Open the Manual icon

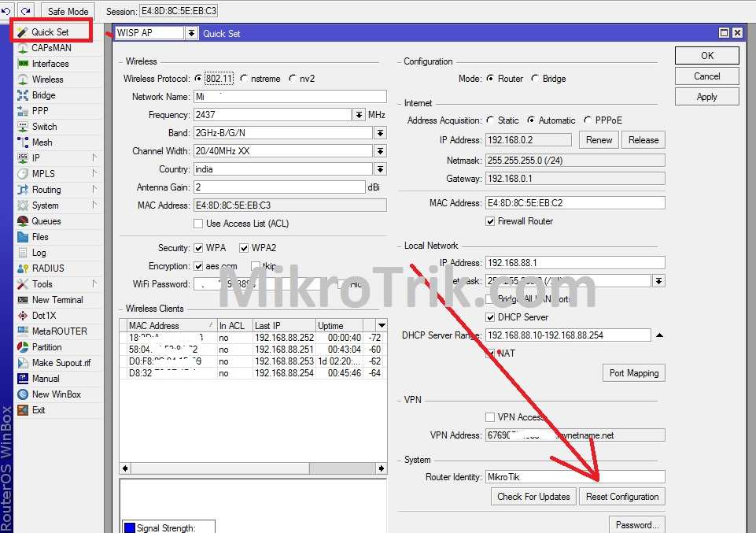tap(23, 379)
